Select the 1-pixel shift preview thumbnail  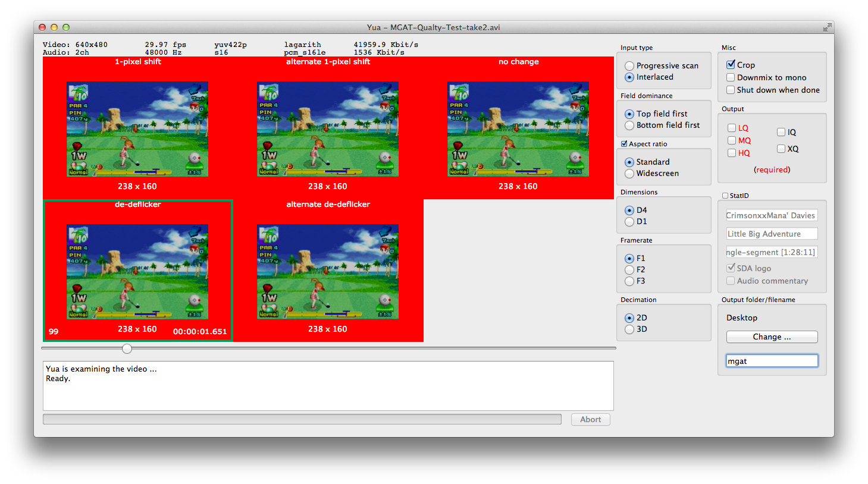[x=137, y=129]
